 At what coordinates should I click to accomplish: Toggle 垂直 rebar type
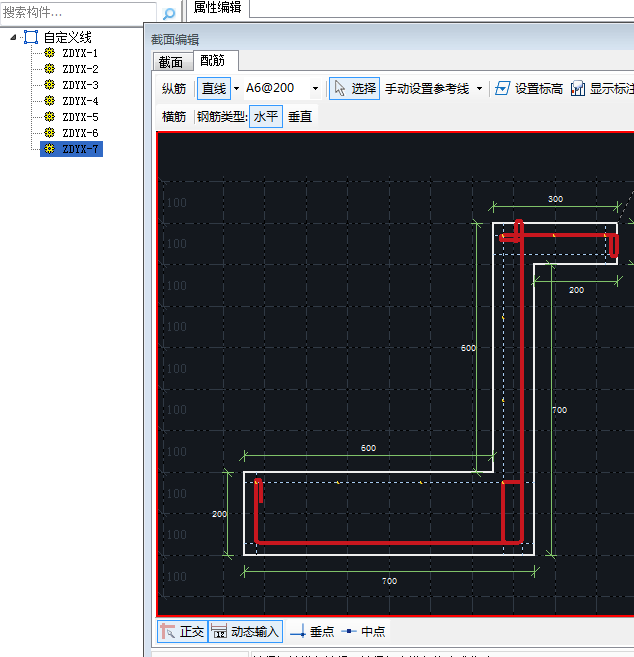coord(300,116)
